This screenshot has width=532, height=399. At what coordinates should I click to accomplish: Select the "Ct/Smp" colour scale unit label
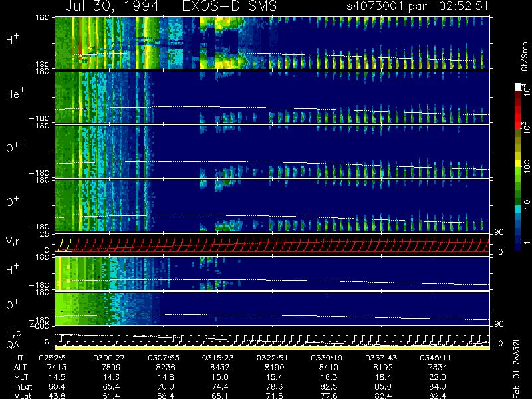(x=525, y=57)
